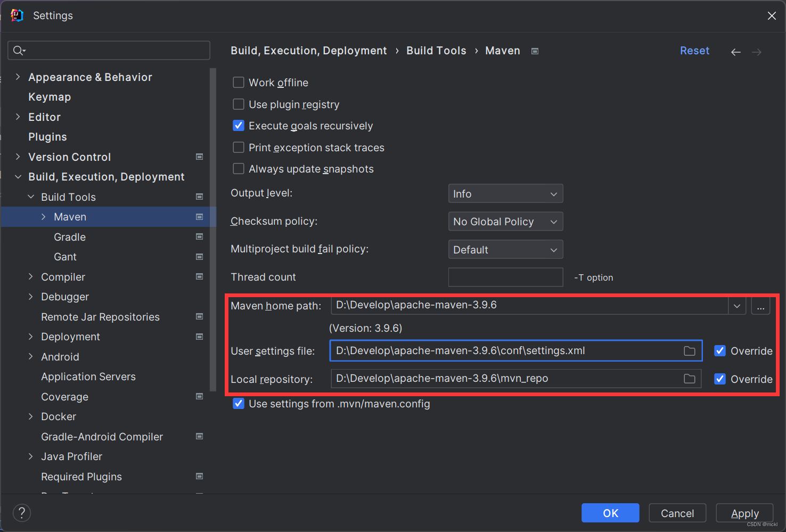The width and height of the screenshot is (786, 532).
Task: Close the Settings dialog
Action: point(772,16)
